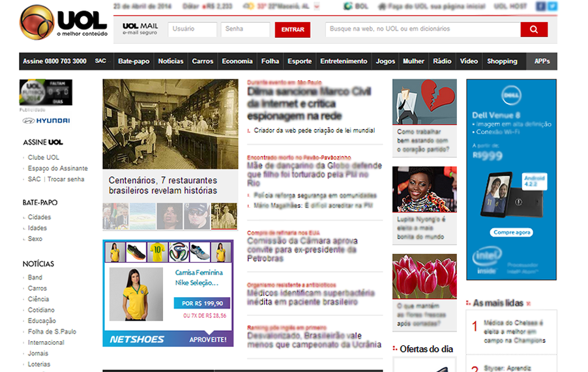Screen dimensions: 588x372
Task: Click the SAC link in nav bar
Action: coord(100,61)
